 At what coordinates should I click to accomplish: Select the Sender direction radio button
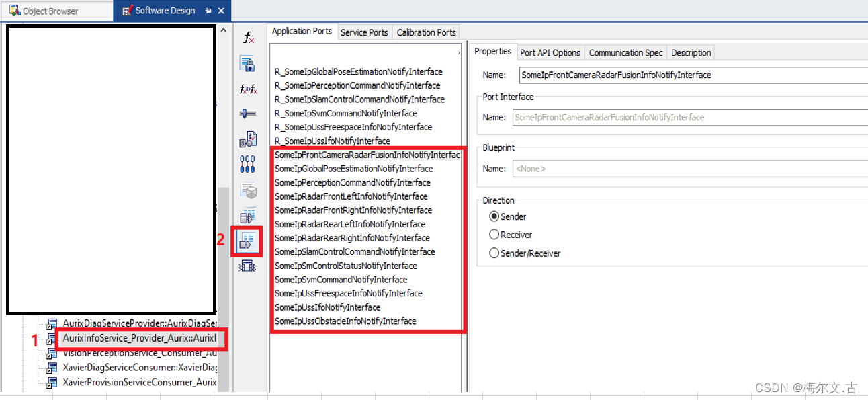click(494, 216)
